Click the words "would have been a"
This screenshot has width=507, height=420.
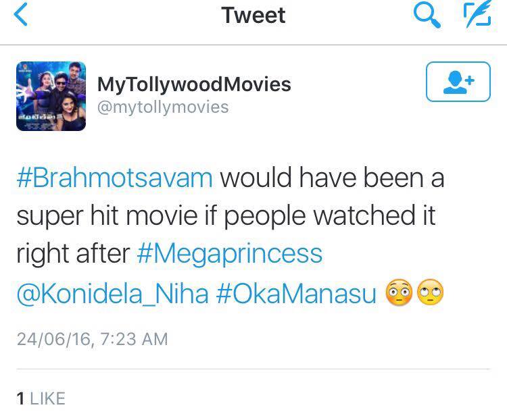pyautogui.click(x=332, y=178)
